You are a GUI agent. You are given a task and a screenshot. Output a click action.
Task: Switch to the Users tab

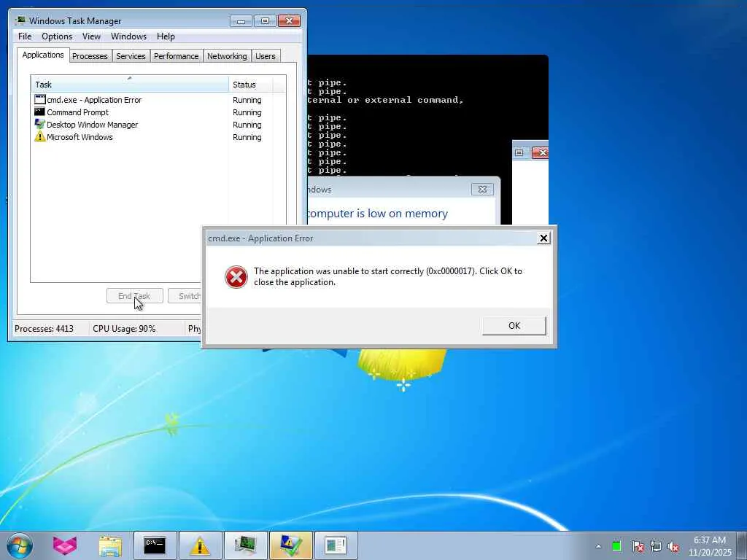point(265,56)
